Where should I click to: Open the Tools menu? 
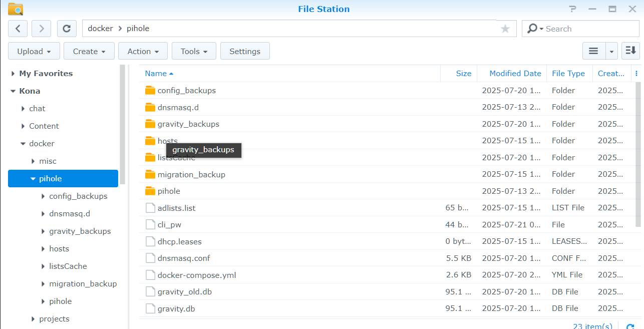194,51
